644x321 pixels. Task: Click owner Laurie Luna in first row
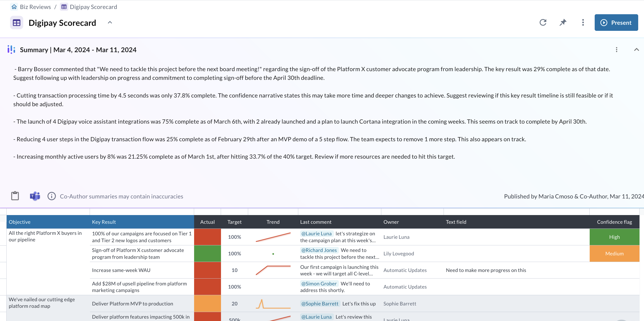(x=396, y=237)
